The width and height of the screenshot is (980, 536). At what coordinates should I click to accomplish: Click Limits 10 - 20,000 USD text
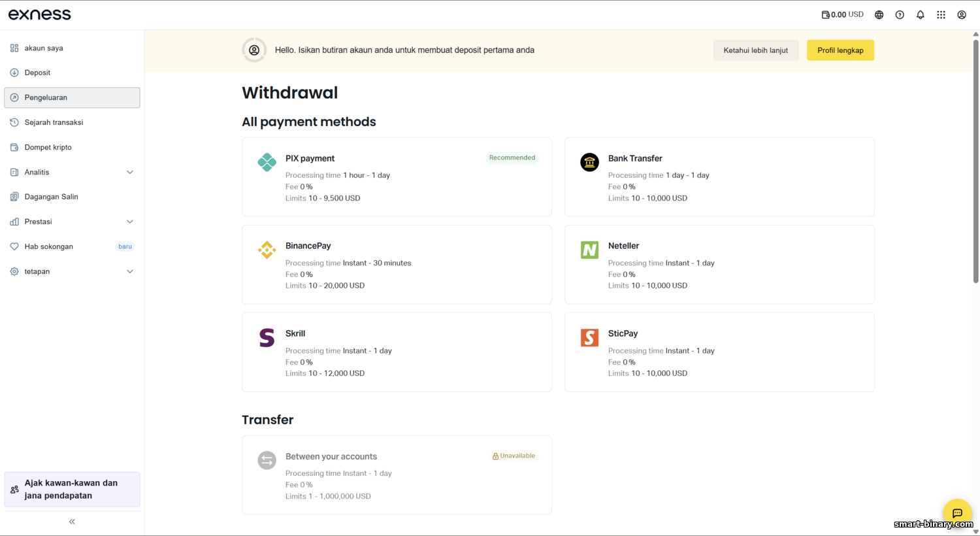pos(325,286)
